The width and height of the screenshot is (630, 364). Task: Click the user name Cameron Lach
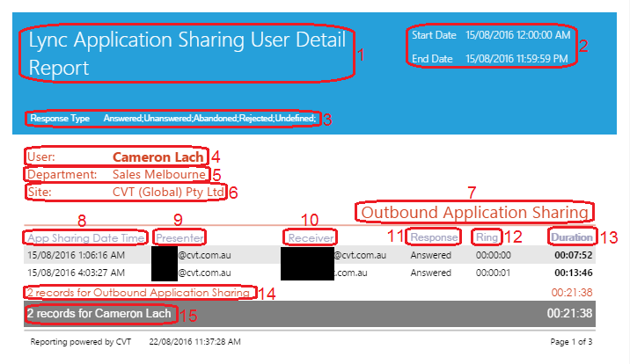(x=157, y=157)
